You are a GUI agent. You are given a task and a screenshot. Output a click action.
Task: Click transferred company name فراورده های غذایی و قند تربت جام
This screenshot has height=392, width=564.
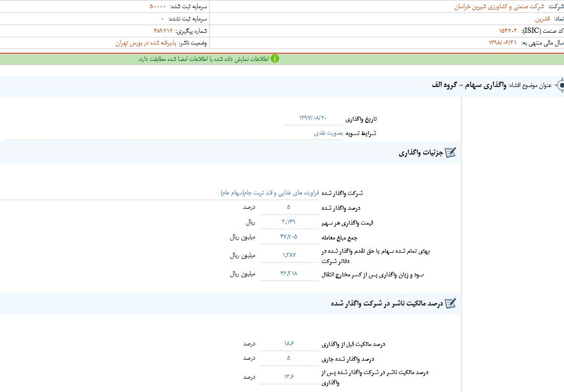tap(270, 193)
